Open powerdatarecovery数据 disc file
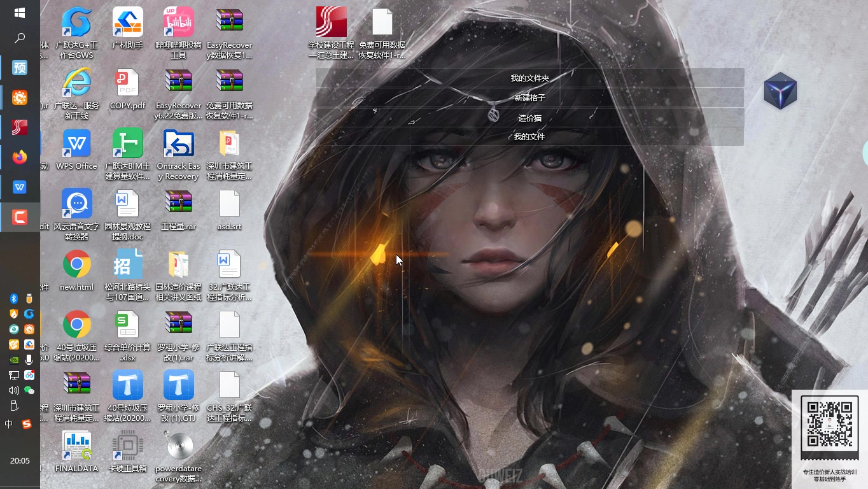The image size is (868, 489). click(x=179, y=457)
